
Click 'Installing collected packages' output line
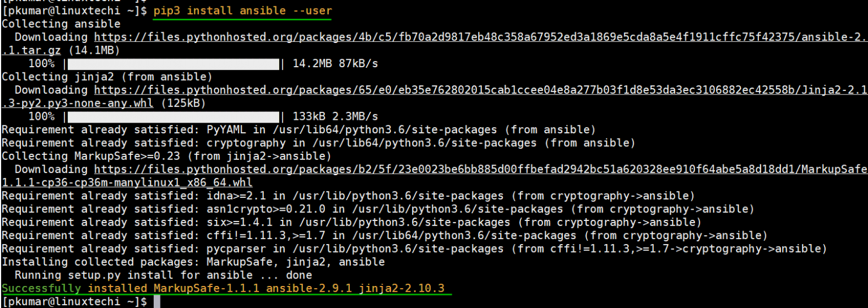(193, 262)
